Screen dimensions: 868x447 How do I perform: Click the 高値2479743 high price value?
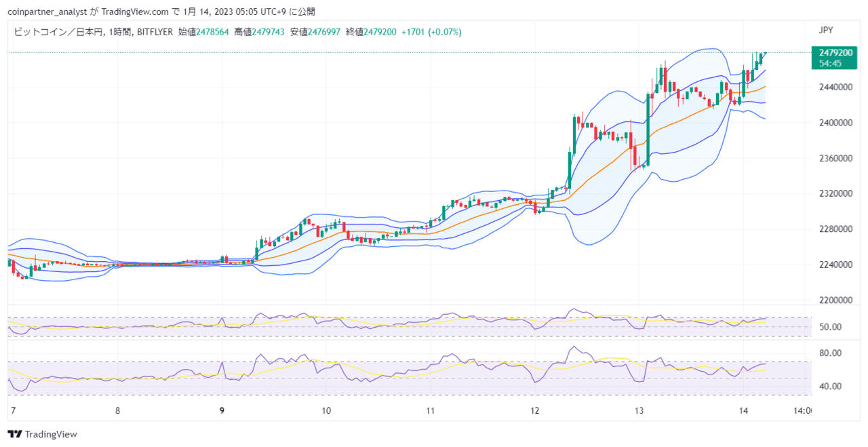[259, 31]
